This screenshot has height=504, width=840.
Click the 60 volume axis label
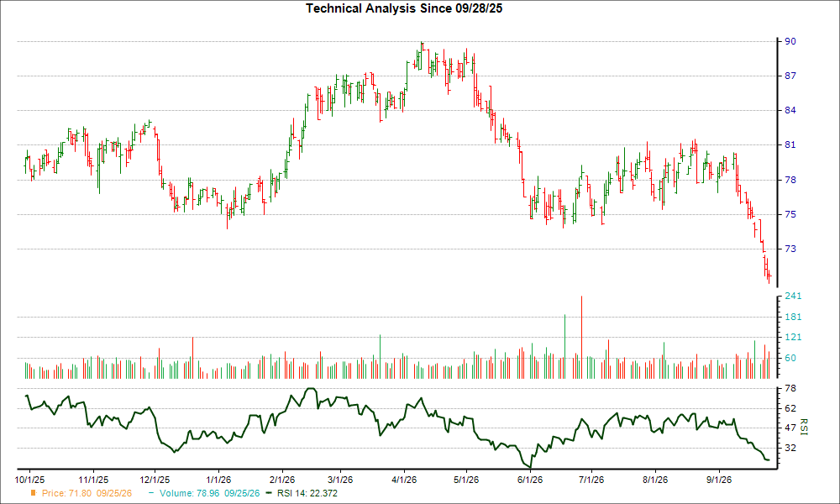tap(790, 359)
